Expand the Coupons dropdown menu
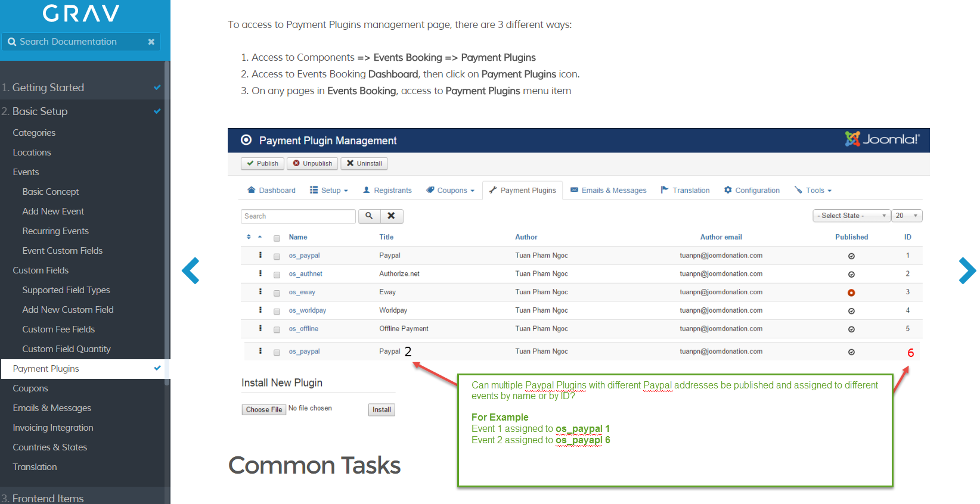 click(451, 191)
